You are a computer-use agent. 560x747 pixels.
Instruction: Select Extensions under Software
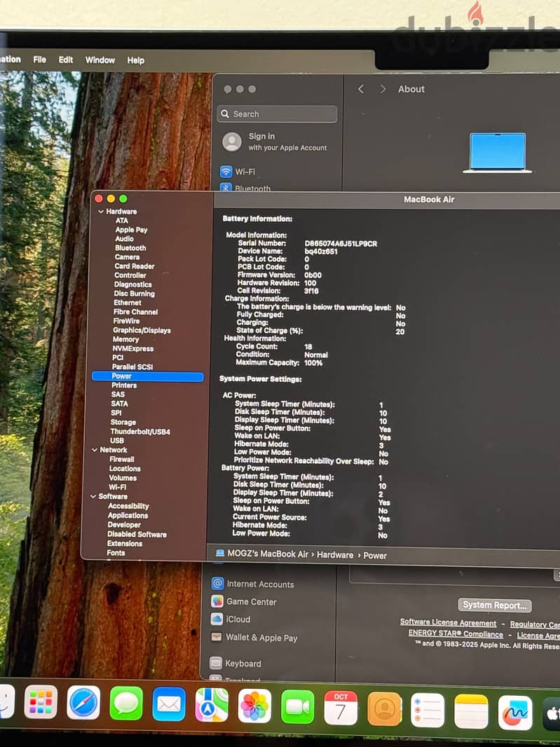point(124,544)
